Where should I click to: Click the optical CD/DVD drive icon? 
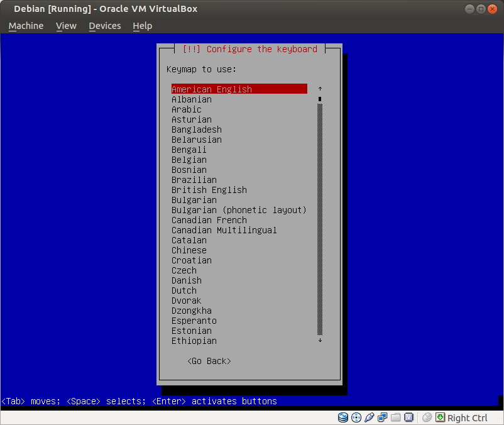356,417
